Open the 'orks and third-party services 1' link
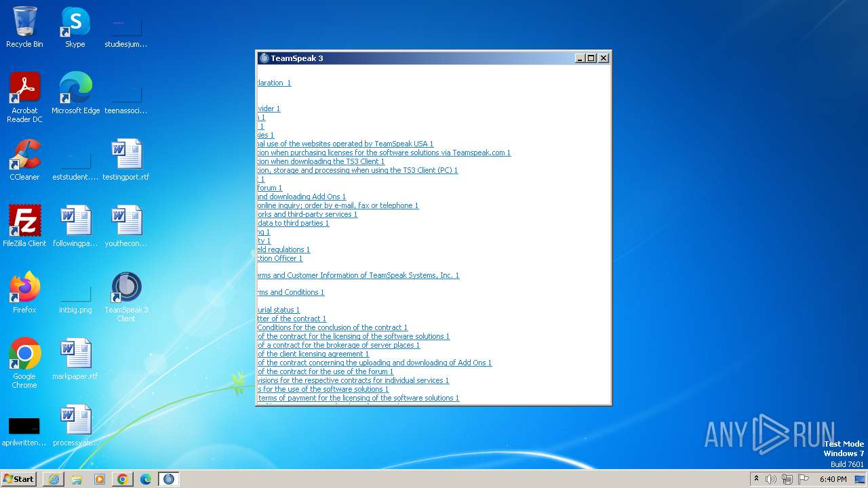This screenshot has width=868, height=488. click(x=307, y=214)
